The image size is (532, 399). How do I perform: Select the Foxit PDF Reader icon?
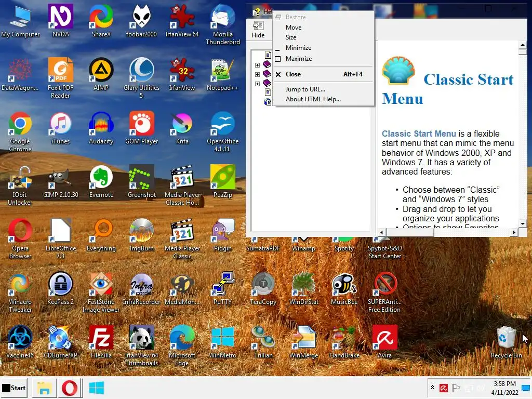coord(60,78)
